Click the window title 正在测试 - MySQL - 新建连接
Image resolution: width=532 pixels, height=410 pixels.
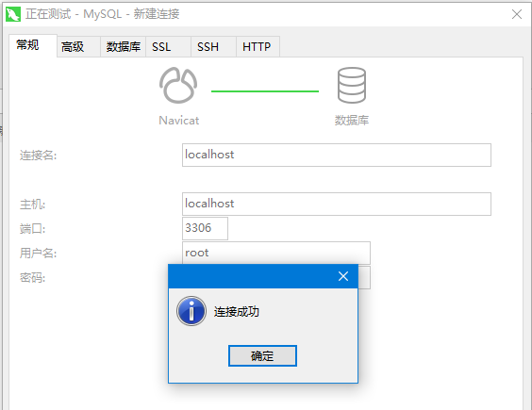[103, 14]
